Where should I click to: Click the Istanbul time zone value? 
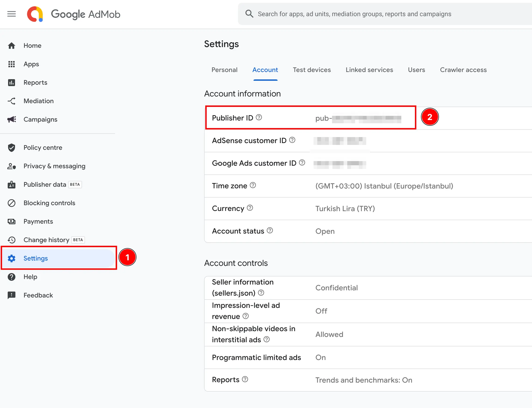(384, 186)
